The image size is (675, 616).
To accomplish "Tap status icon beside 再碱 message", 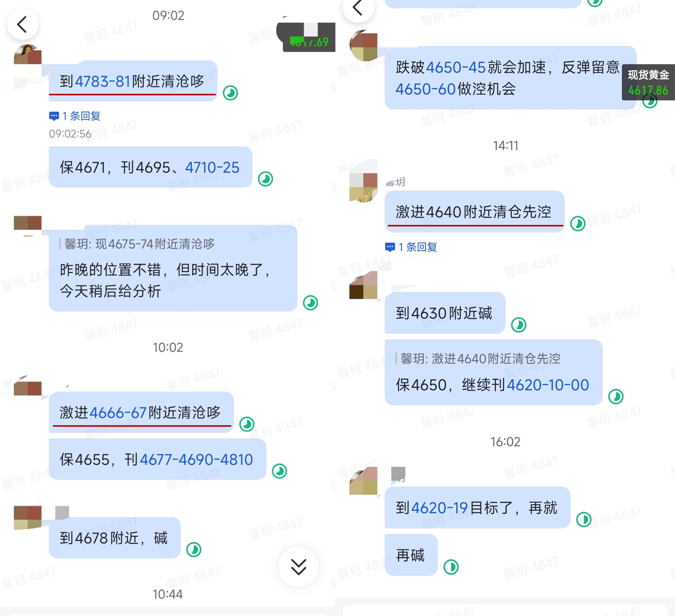I will click(451, 567).
